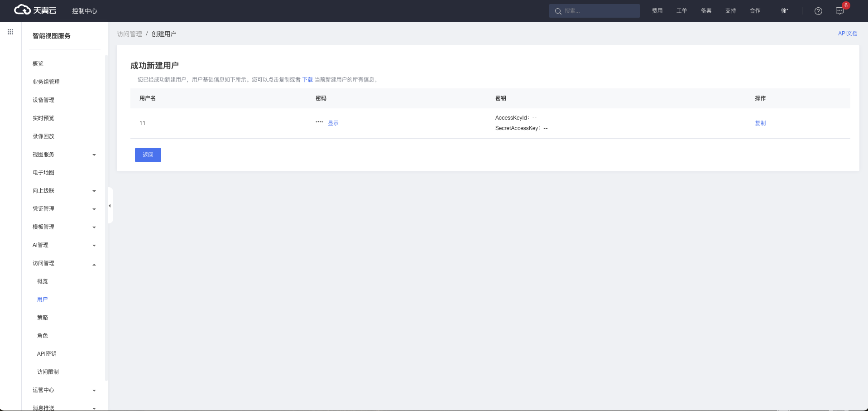868x411 pixels.
Task: Click the 下载 link to download user info
Action: (307, 80)
